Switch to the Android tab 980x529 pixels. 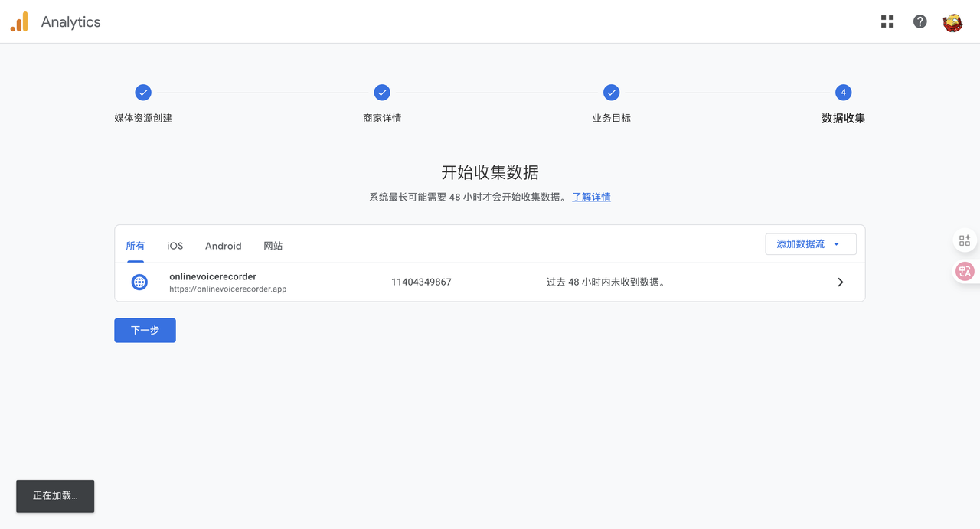[223, 246]
